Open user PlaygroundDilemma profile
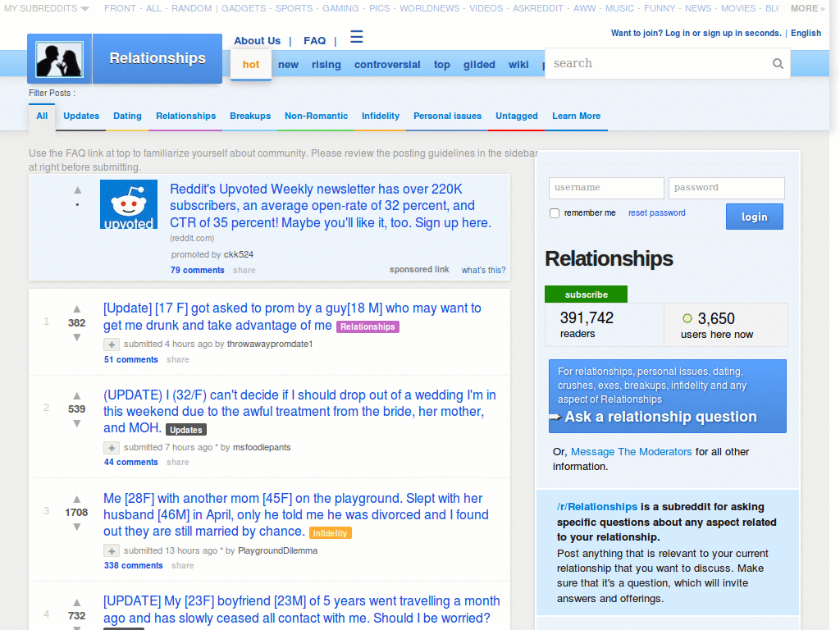Screen dimensions: 840x630 tap(277, 551)
